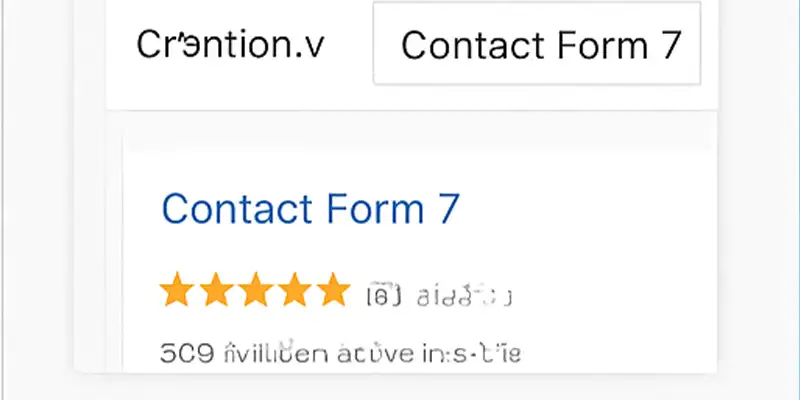Click the search field containing Contact Form 7

(x=537, y=44)
